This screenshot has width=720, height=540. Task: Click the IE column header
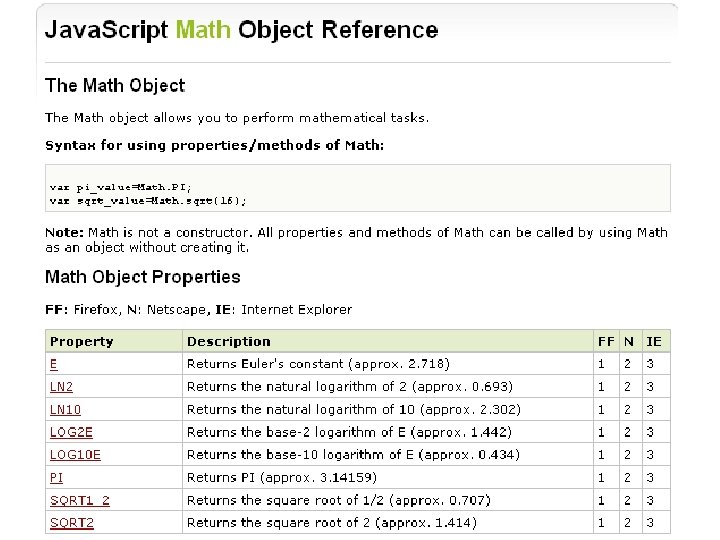coord(654,342)
